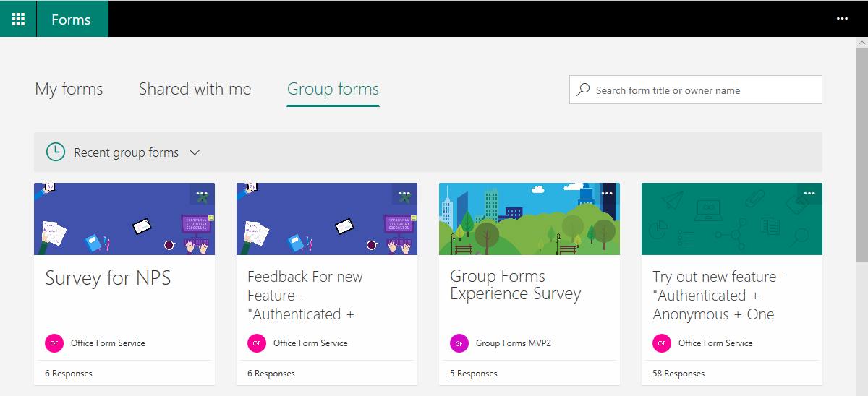Open more options on Group Forms Experience Survey card
The image size is (868, 396).
click(x=607, y=194)
